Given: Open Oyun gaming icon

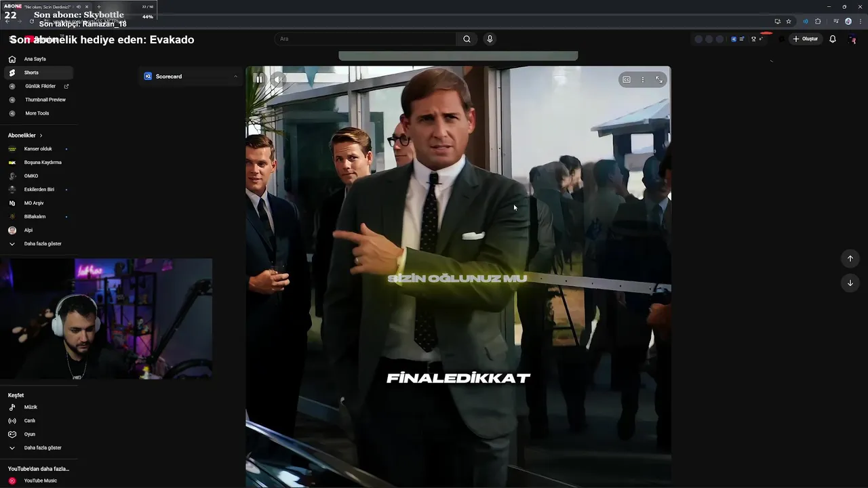Looking at the screenshot, I should pyautogui.click(x=12, y=434).
